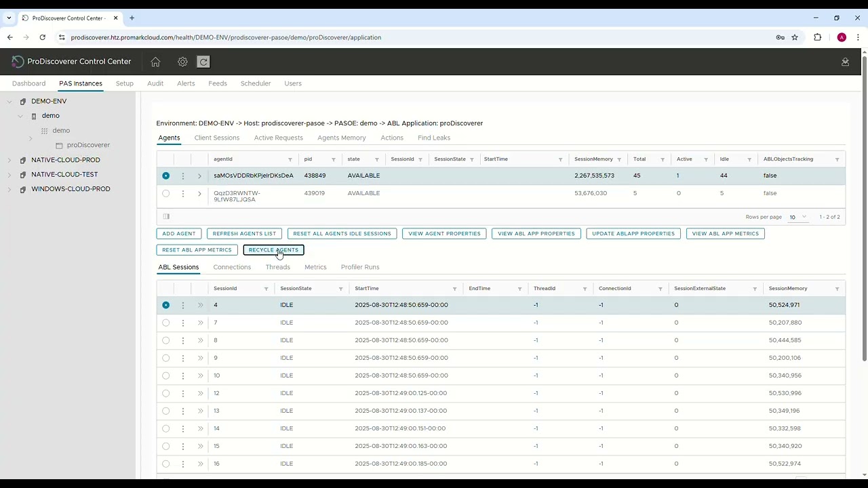The image size is (868, 488).
Task: Open the browser extensions icon
Action: pyautogui.click(x=817, y=37)
